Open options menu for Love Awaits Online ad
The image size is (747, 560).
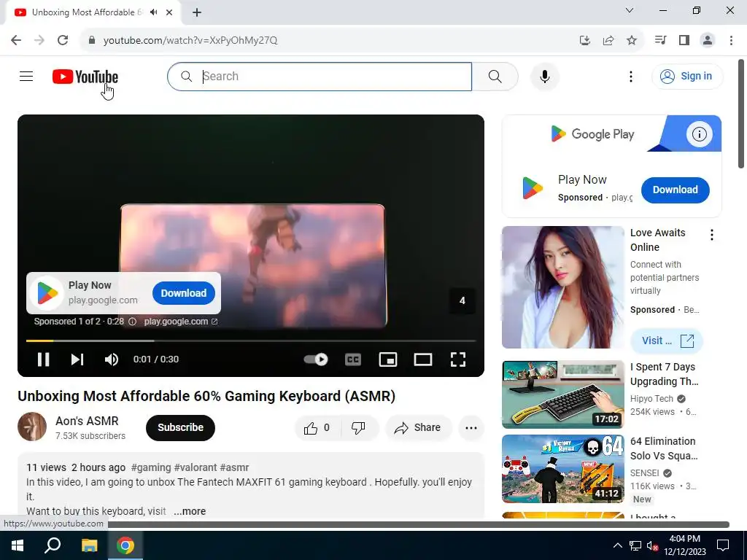point(712,235)
